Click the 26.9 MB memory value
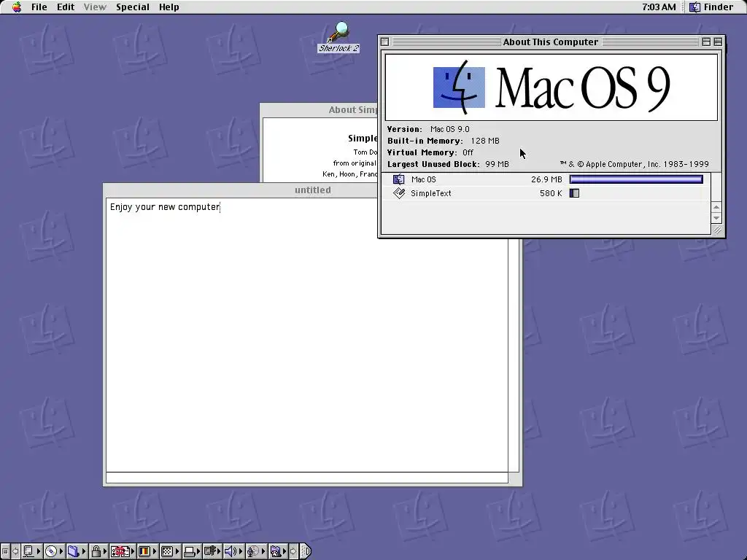The width and height of the screenshot is (747, 560). pos(546,179)
